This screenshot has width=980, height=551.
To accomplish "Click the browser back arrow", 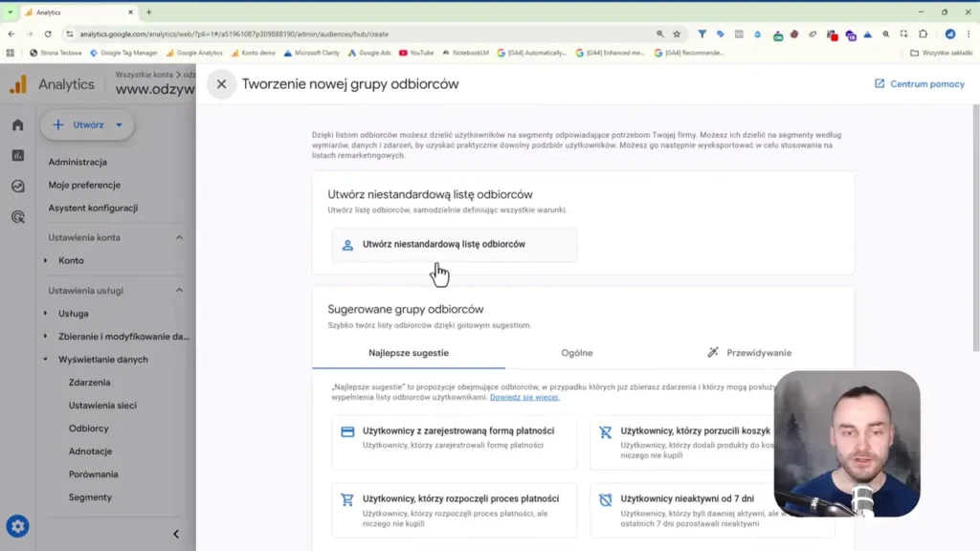I will coord(11,34).
